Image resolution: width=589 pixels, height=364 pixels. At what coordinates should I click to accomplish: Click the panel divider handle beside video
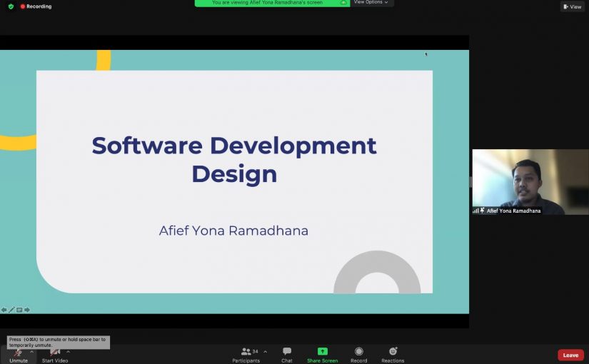click(470, 182)
